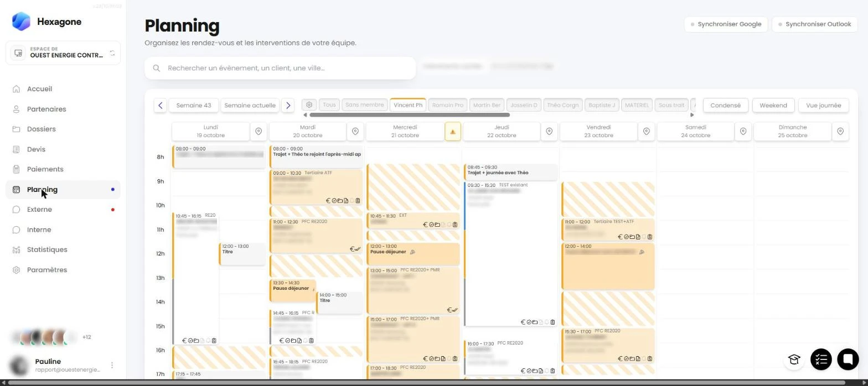Viewport: 868px width, 386px height.
Task: Toggle the Sous trait filter
Action: (671, 105)
